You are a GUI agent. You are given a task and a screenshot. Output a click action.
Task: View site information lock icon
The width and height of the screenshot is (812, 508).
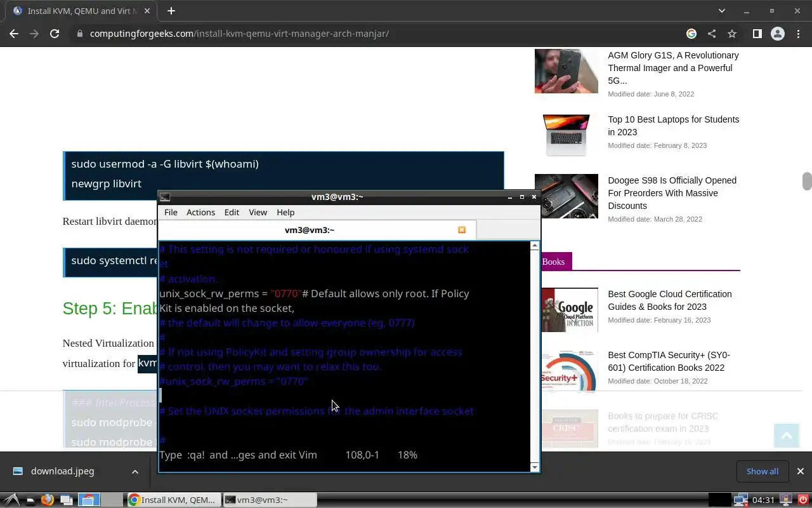pyautogui.click(x=80, y=34)
